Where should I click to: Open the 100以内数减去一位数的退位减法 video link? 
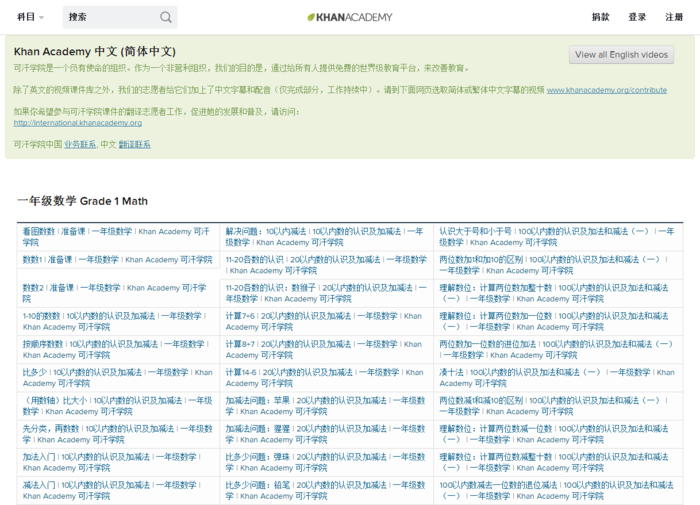pyautogui.click(x=557, y=490)
